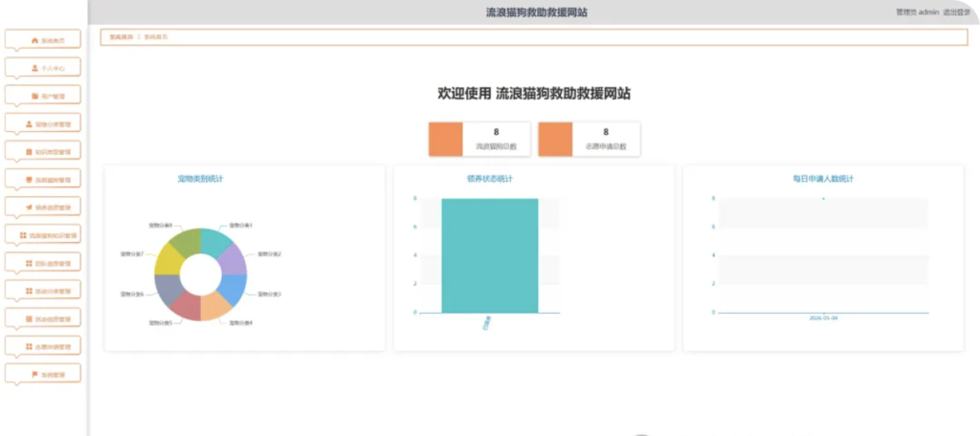Click the data point in 每日申请人数统计 chart

(x=823, y=199)
